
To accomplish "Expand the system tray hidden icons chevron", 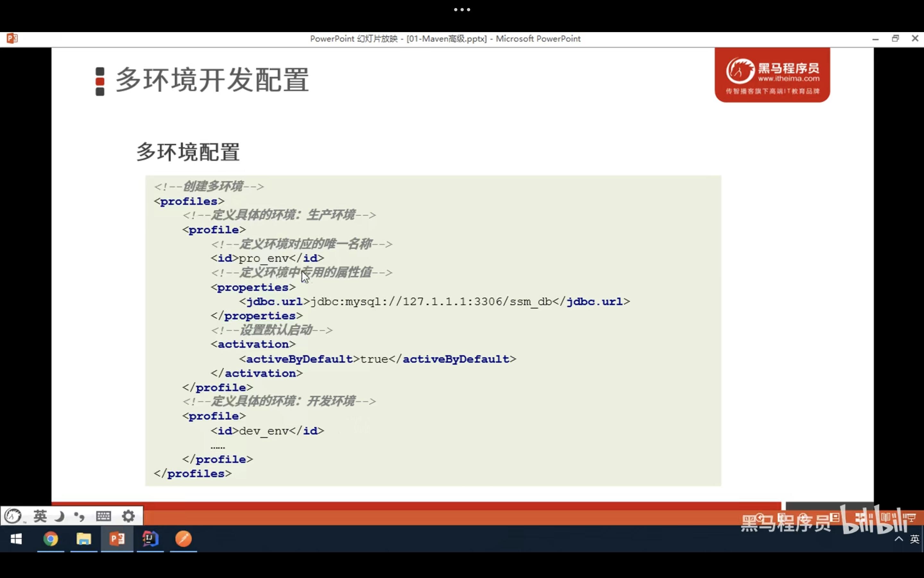I will click(899, 539).
